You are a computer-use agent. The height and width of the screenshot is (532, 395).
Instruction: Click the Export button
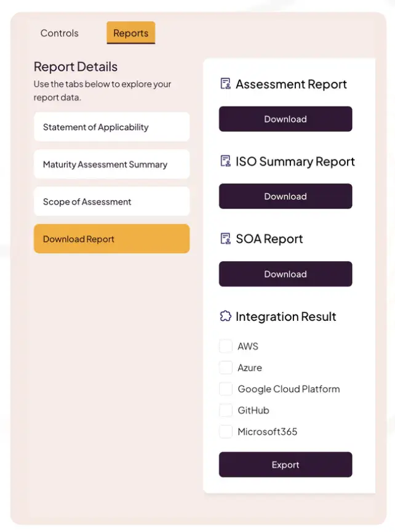click(285, 464)
